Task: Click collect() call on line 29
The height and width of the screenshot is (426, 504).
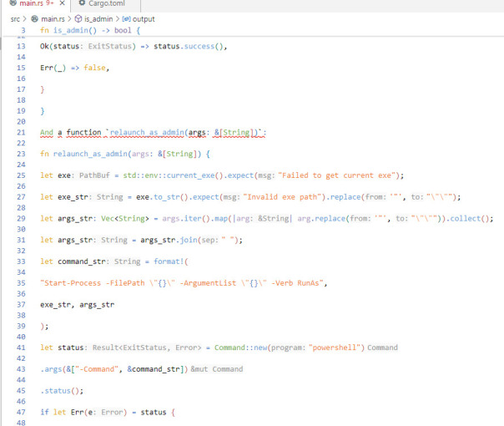Action: [x=469, y=219]
